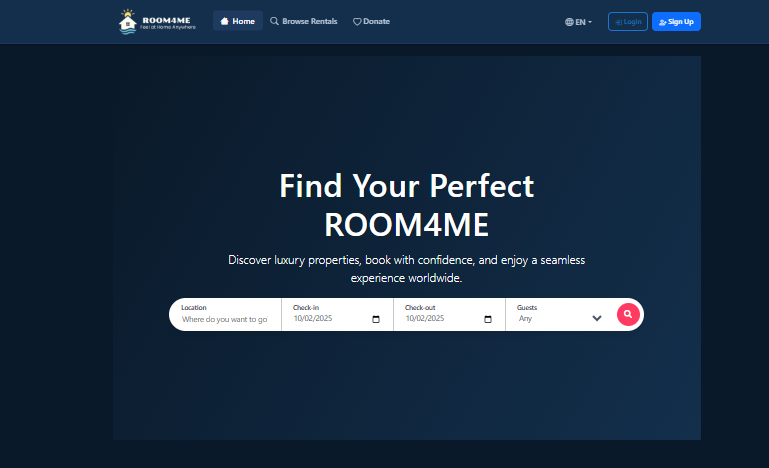Image resolution: width=769 pixels, height=468 pixels.
Task: Click the person icon on Sign Up
Action: click(662, 21)
